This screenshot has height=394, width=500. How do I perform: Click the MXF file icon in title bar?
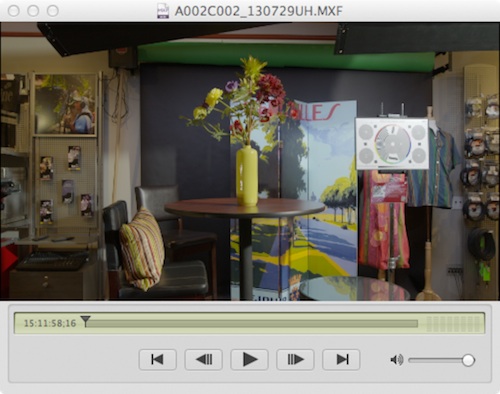[163, 11]
